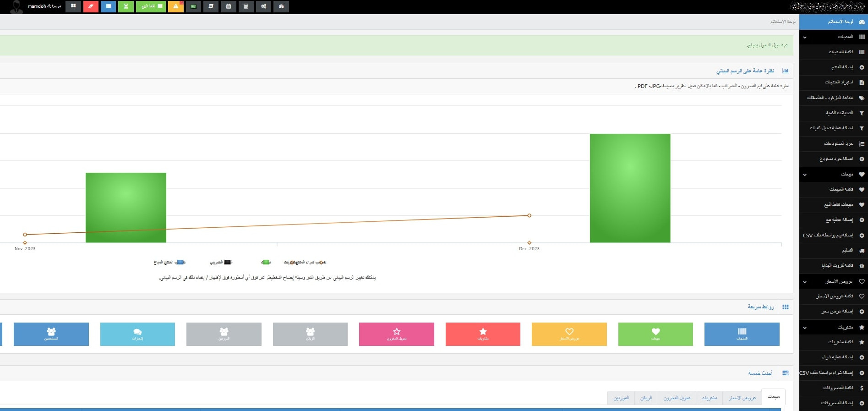Click the red eraser icon button
The height and width of the screenshot is (411, 868).
(x=91, y=6)
